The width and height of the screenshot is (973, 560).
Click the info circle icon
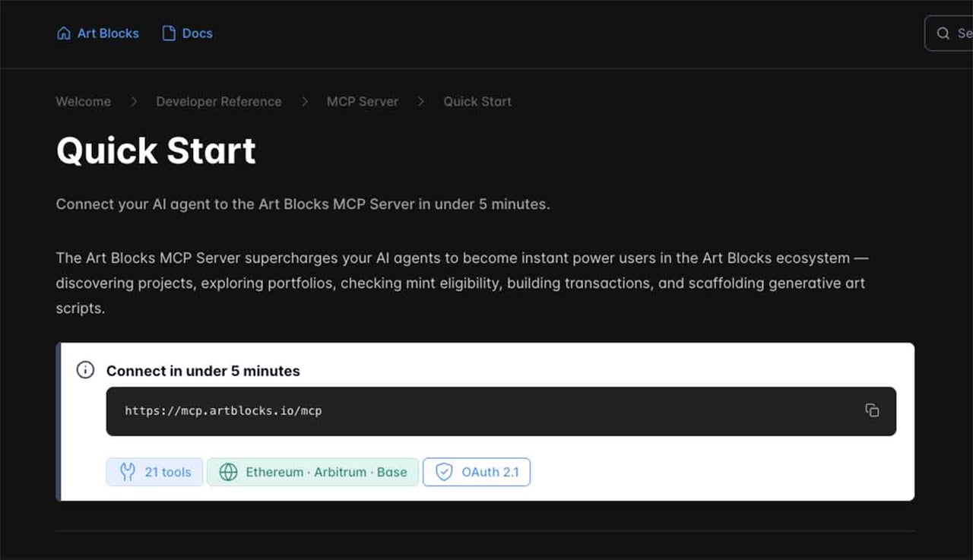(x=86, y=370)
